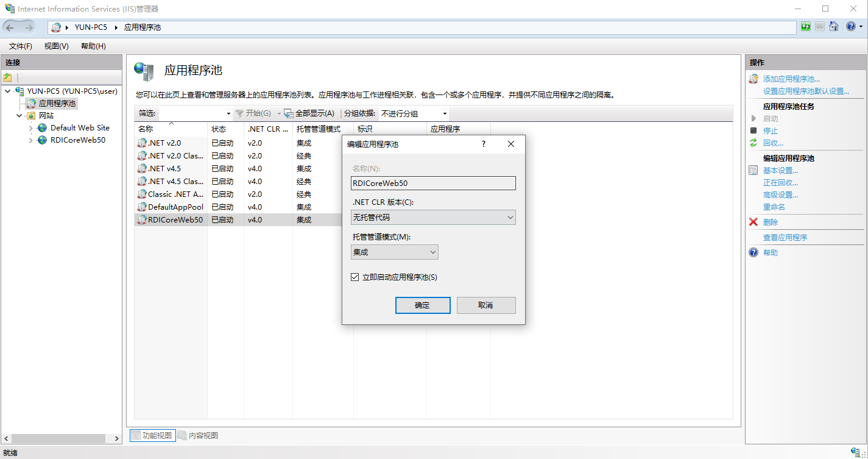The width and height of the screenshot is (868, 459).
Task: 取消勾选立即启动应用程序池
Action: [x=355, y=277]
